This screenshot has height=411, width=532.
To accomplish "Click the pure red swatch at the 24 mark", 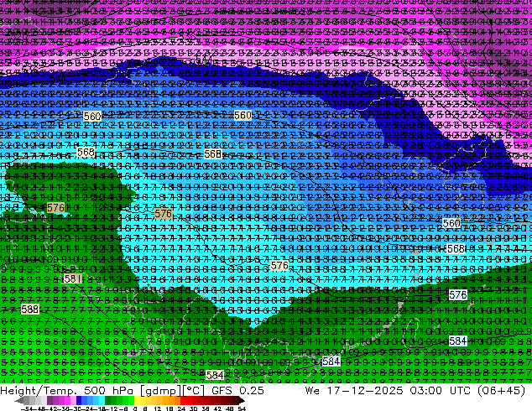I will pos(183,401).
